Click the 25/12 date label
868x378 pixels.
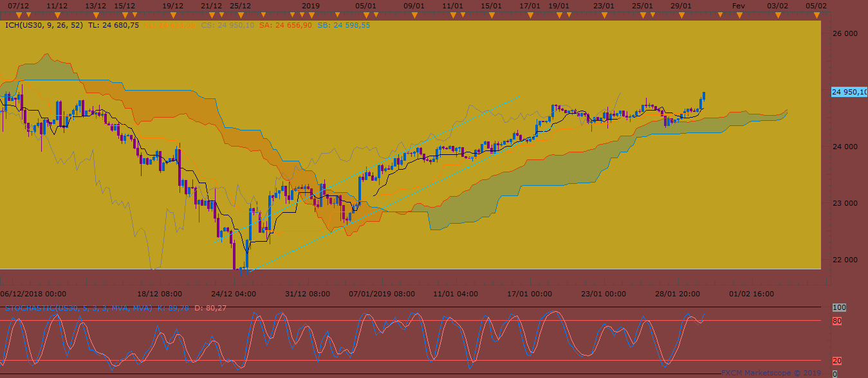click(x=241, y=5)
